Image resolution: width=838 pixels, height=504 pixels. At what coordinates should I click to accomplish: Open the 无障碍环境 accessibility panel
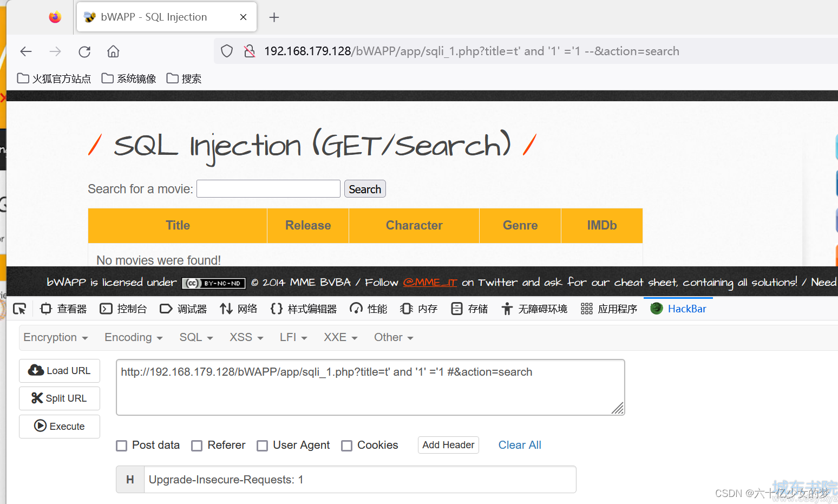click(x=534, y=309)
